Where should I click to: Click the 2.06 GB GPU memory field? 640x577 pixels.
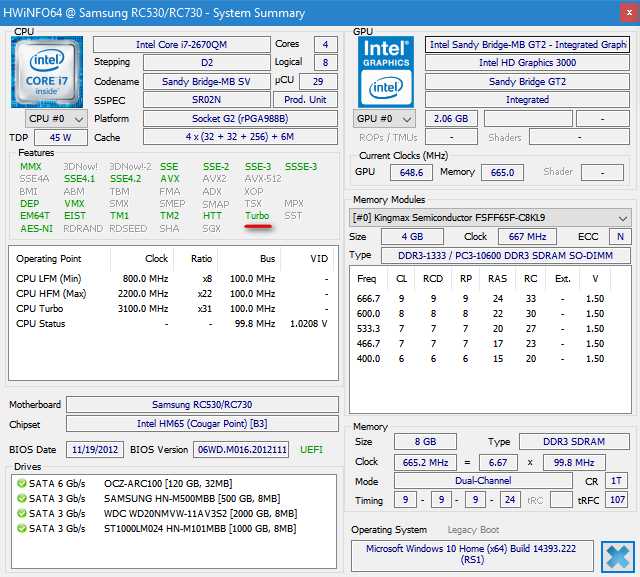pyautogui.click(x=451, y=119)
